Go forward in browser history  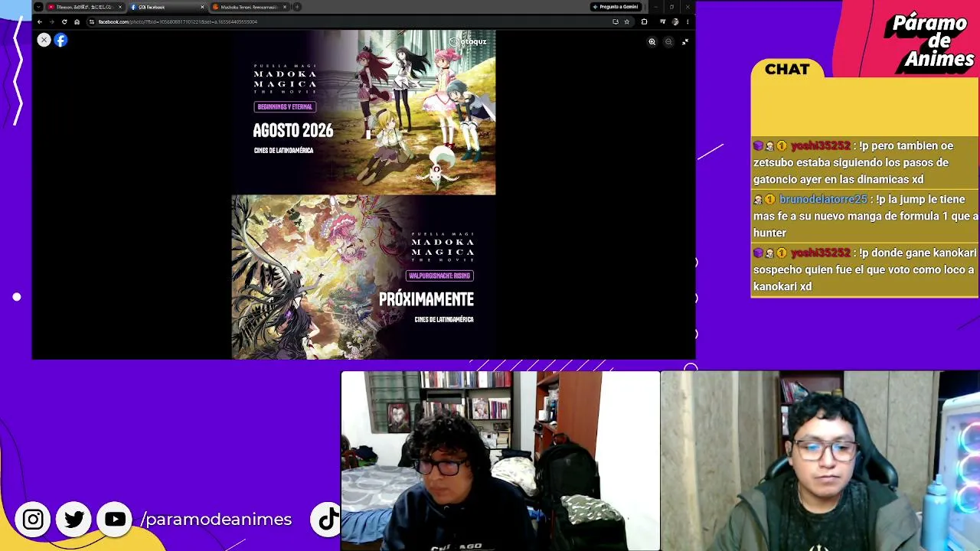(52, 21)
